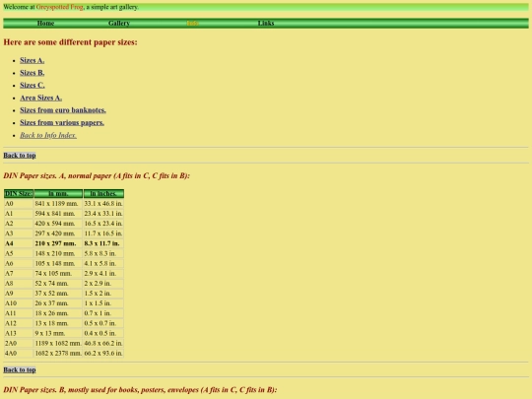Select bold cell '210 x 297 mm.'
The width and height of the screenshot is (532, 399).
(x=58, y=243)
